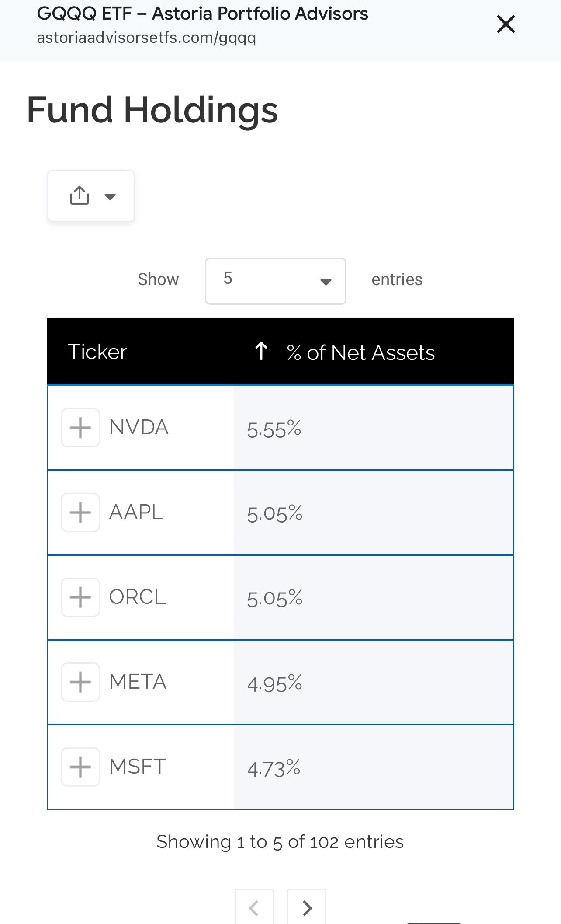Go to next page of holdings

pyautogui.click(x=307, y=908)
